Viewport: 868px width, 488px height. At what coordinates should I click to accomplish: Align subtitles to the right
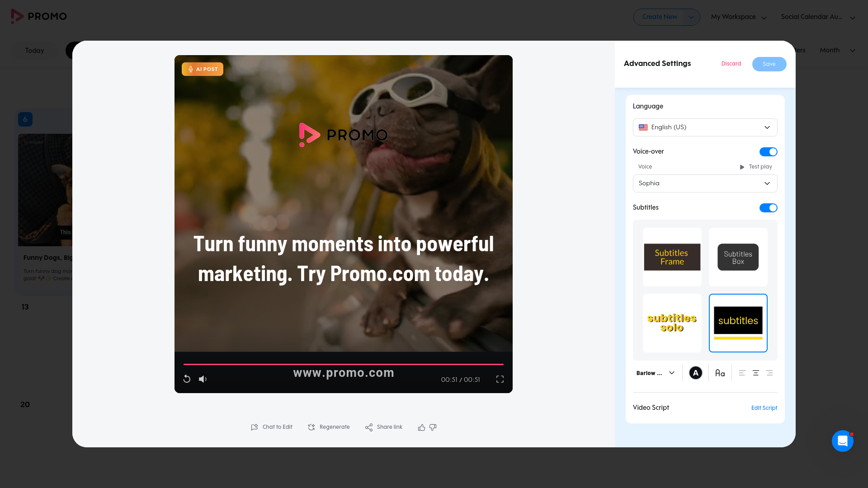click(769, 373)
